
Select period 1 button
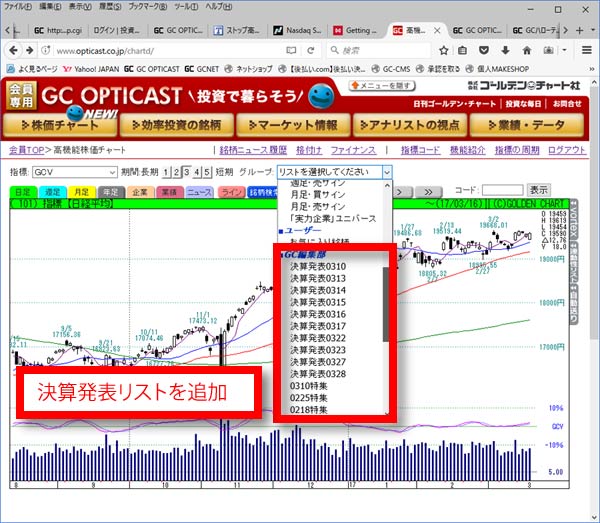[166, 172]
